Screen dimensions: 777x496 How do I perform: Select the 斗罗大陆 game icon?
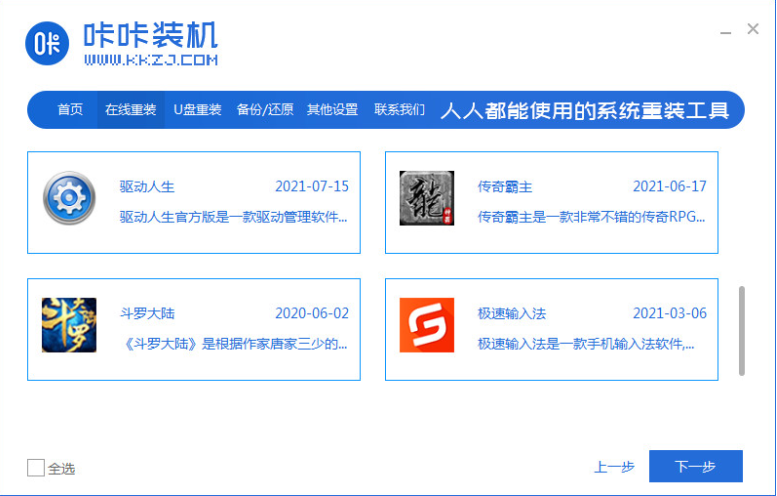pos(69,325)
